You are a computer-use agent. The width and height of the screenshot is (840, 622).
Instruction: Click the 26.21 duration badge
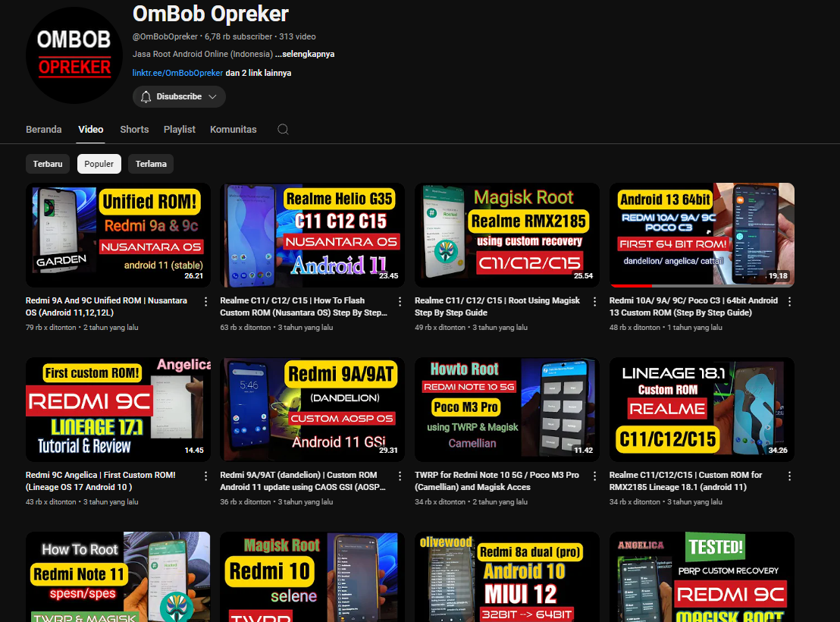194,275
